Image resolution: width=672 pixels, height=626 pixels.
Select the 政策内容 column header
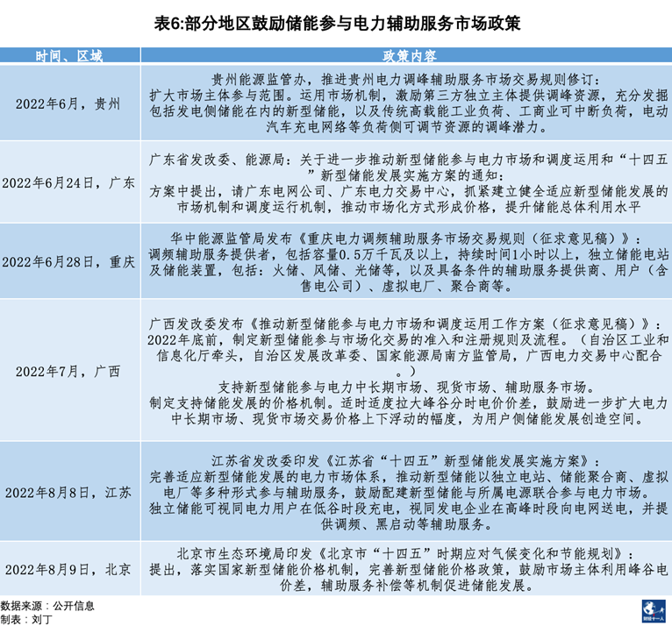406,56
